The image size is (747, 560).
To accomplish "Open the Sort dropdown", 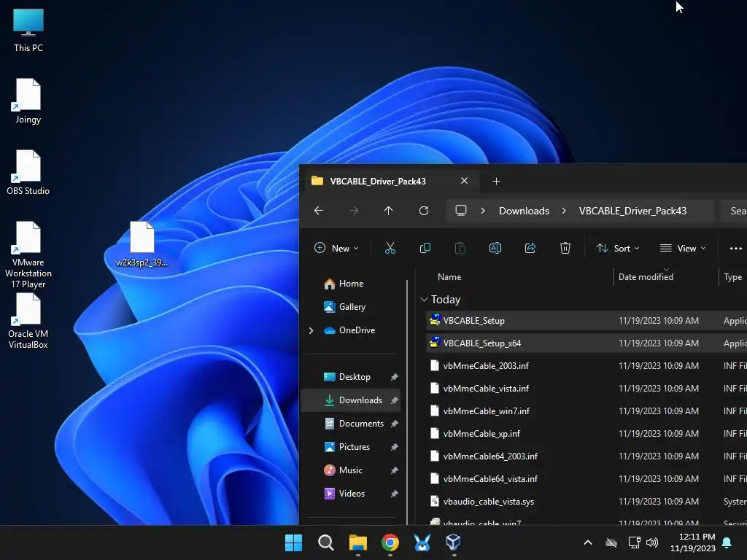I will click(618, 248).
